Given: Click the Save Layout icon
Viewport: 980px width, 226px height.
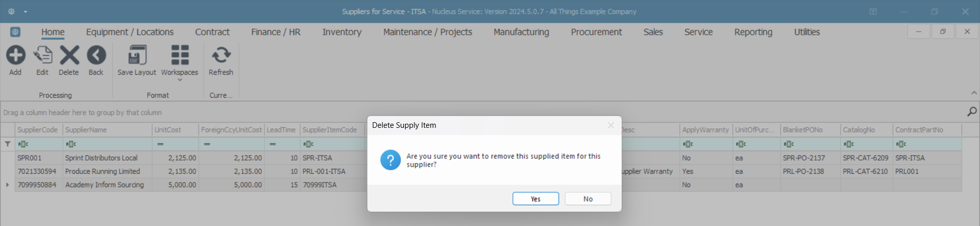Looking at the screenshot, I should 137,55.
